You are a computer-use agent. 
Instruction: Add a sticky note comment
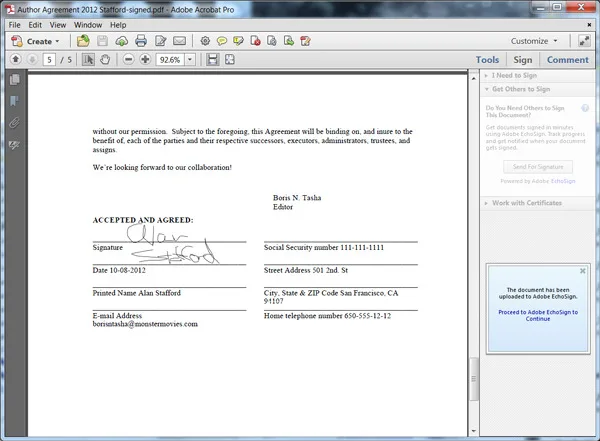[x=222, y=41]
